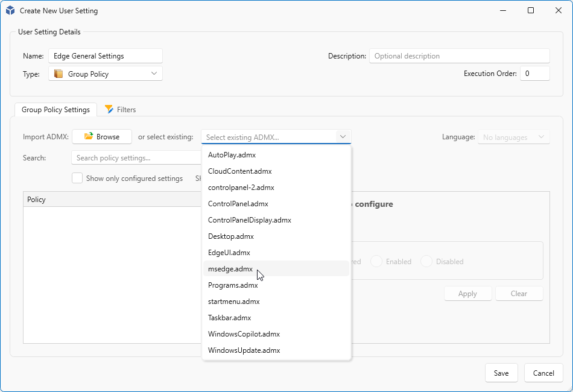The image size is (573, 392).
Task: Click the Filters funnel icon
Action: (x=109, y=109)
